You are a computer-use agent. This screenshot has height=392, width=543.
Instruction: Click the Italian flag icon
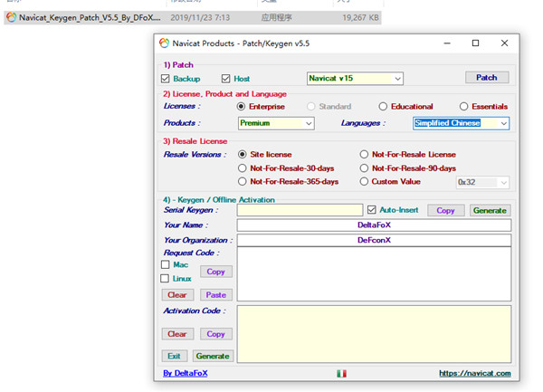click(341, 373)
